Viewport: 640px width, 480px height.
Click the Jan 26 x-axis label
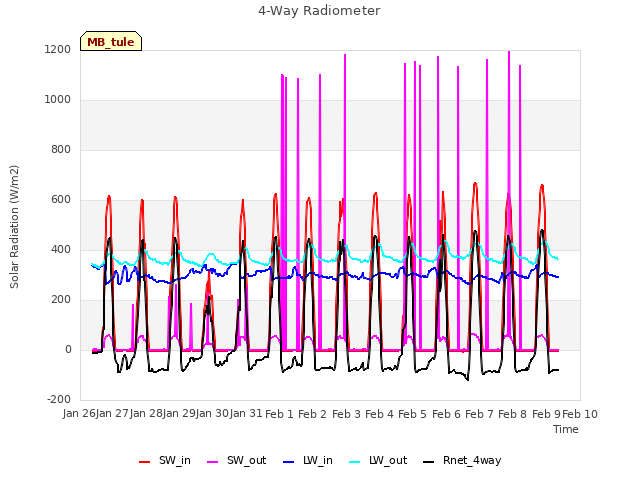79,413
